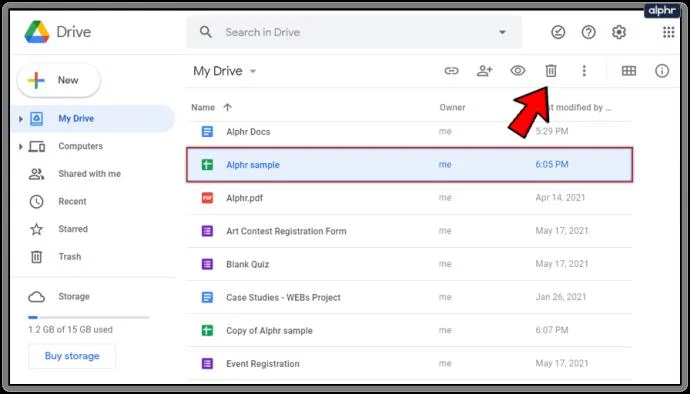690x394 pixels.
Task: Click Copy of Alphr sample sheets icon
Action: [x=207, y=330]
